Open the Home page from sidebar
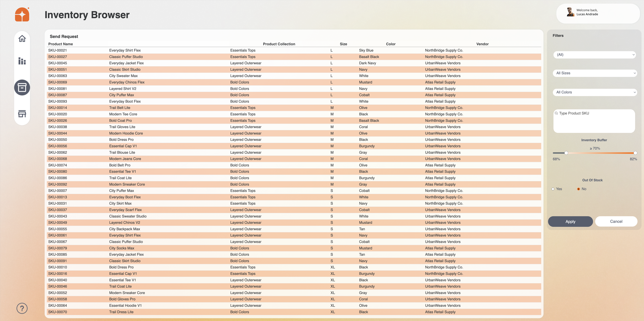644x321 pixels. (22, 39)
